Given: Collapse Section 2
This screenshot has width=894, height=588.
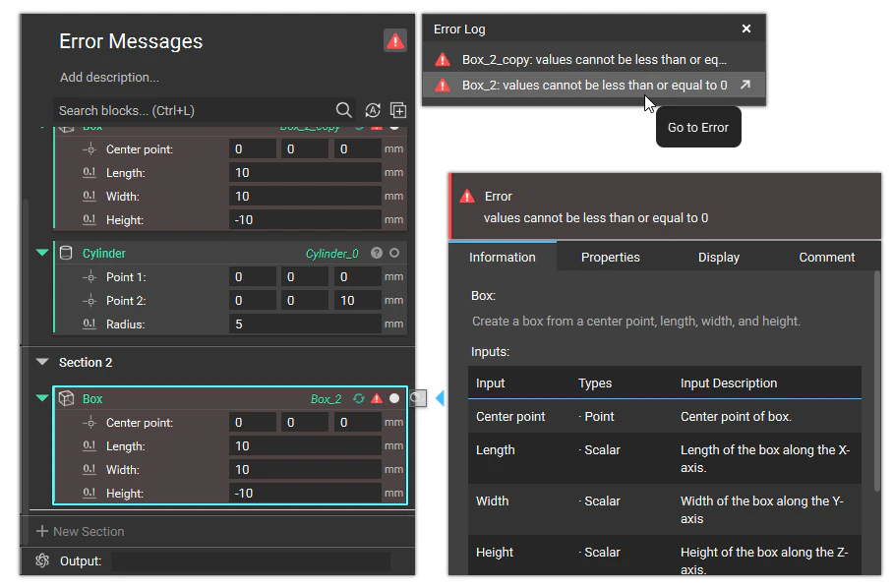Looking at the screenshot, I should click(42, 361).
